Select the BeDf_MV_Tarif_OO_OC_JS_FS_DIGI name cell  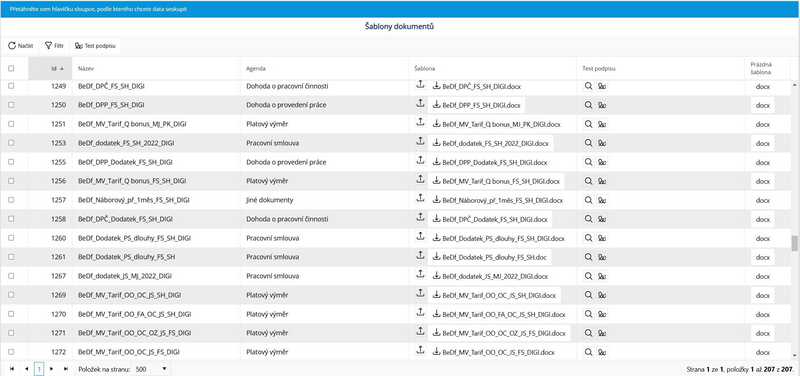pyautogui.click(x=156, y=352)
